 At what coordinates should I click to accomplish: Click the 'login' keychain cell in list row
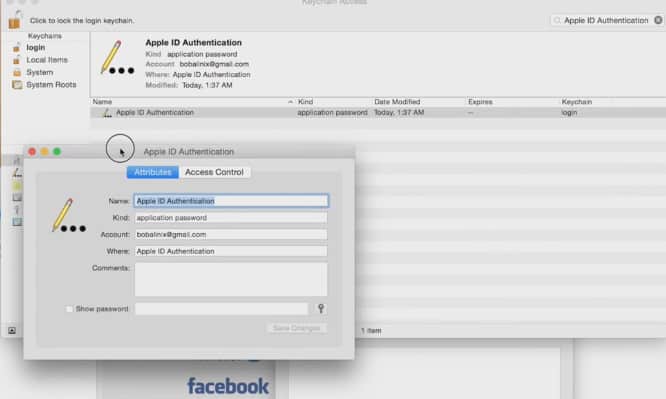569,113
